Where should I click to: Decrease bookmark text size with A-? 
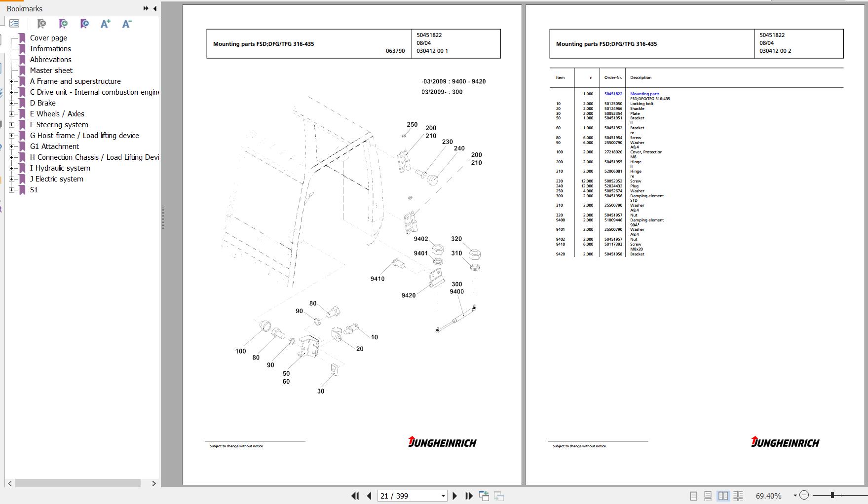[x=127, y=23]
